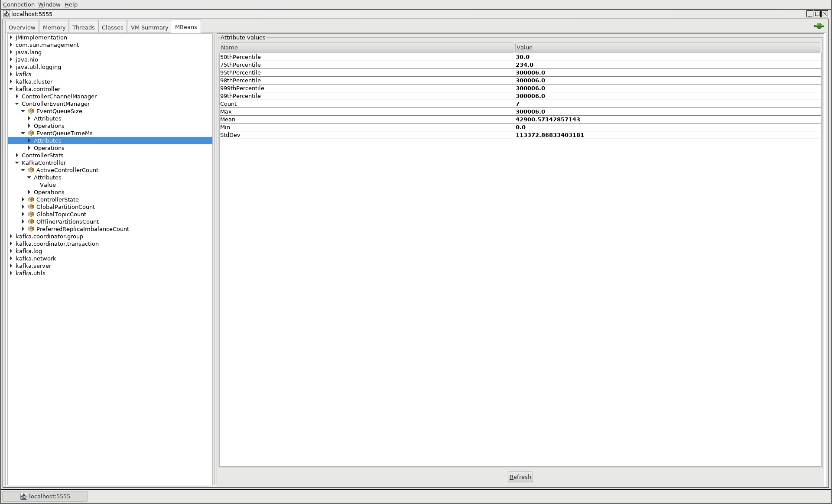This screenshot has width=832, height=504.
Task: Expand the ControllerStats node
Action: [x=17, y=155]
